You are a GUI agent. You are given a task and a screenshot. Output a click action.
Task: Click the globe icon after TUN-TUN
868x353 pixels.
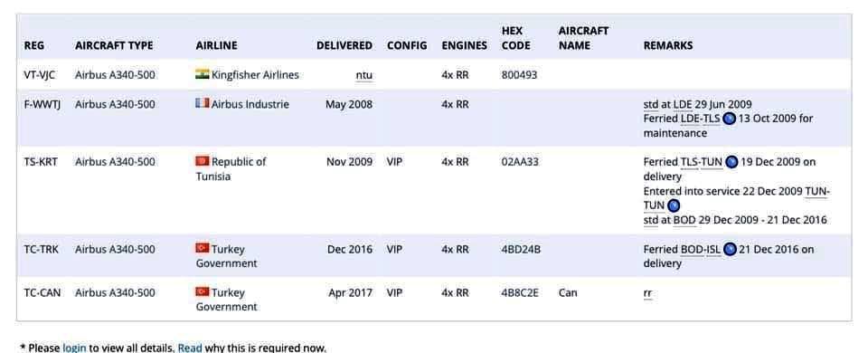(674, 205)
